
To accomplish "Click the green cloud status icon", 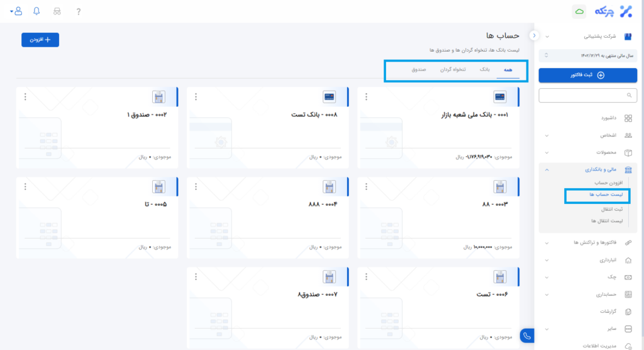I will tap(579, 11).
